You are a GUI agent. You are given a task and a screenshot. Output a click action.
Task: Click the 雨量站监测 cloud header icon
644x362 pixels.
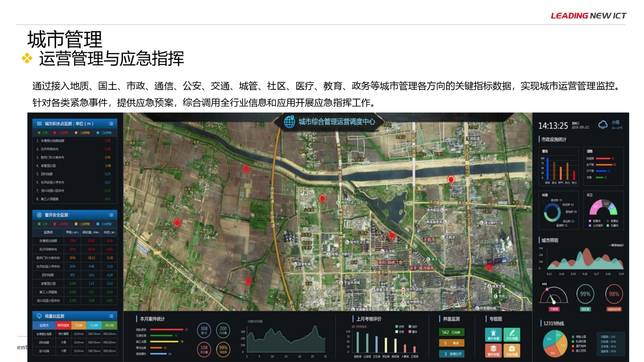coord(39,316)
